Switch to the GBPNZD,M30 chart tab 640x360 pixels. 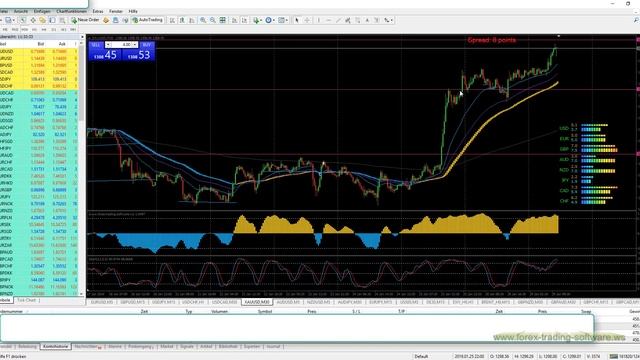point(530,302)
